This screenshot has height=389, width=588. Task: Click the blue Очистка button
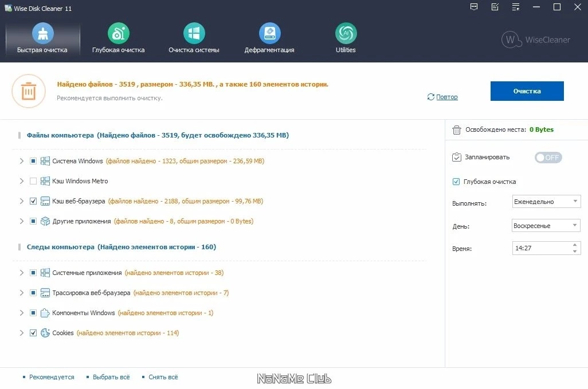(x=527, y=91)
